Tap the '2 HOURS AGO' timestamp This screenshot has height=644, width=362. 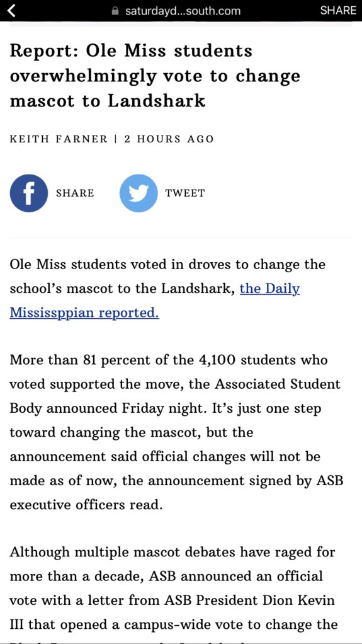point(169,139)
